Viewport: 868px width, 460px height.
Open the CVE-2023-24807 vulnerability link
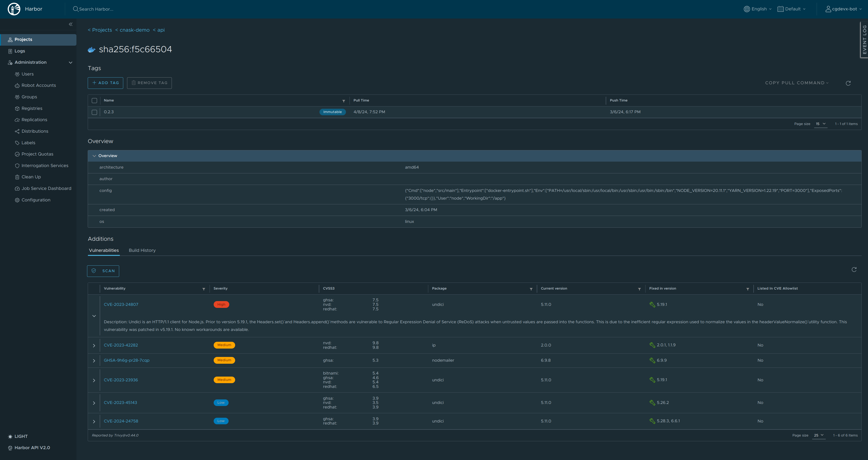click(121, 304)
